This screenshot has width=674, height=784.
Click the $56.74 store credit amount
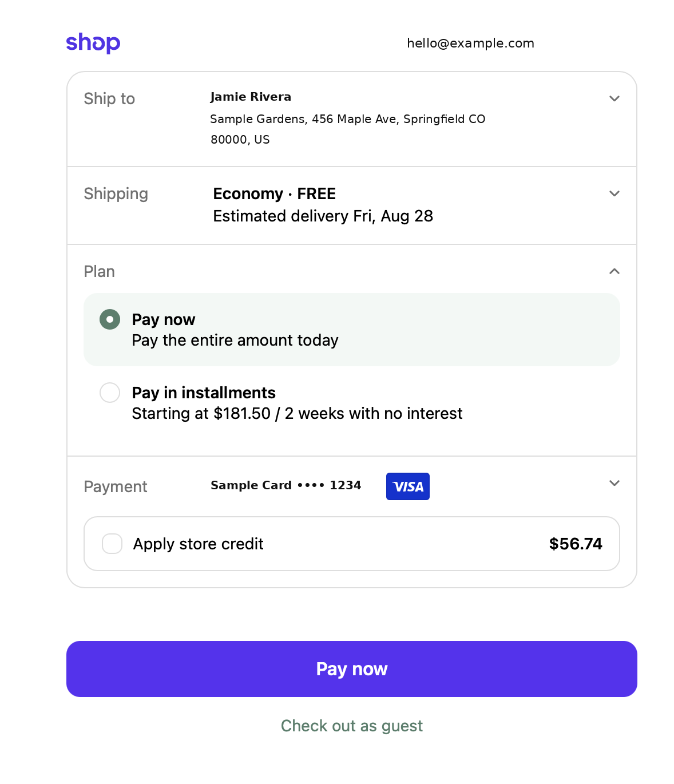(x=576, y=544)
